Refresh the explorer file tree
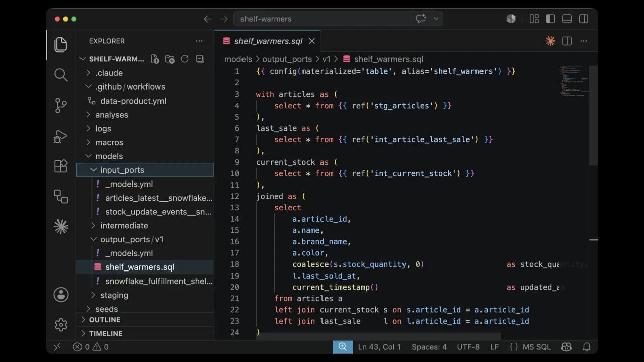Viewport: 644px width, 362px height. tap(185, 59)
